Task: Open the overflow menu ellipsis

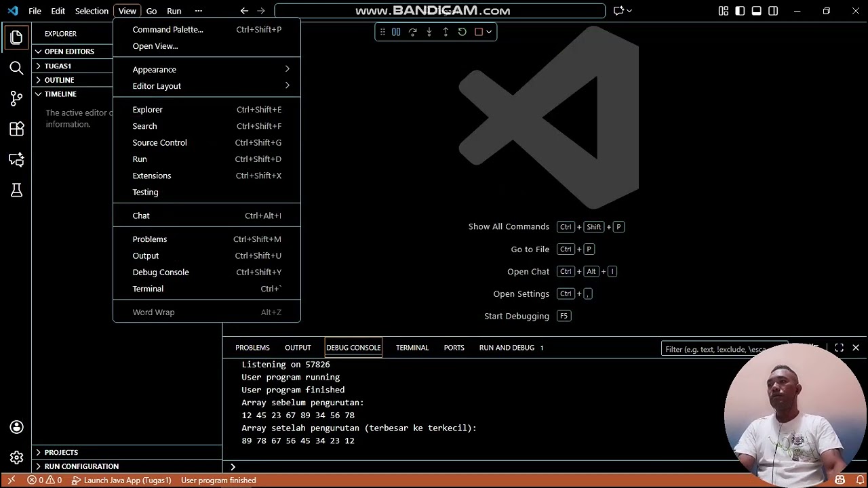Action: (198, 11)
